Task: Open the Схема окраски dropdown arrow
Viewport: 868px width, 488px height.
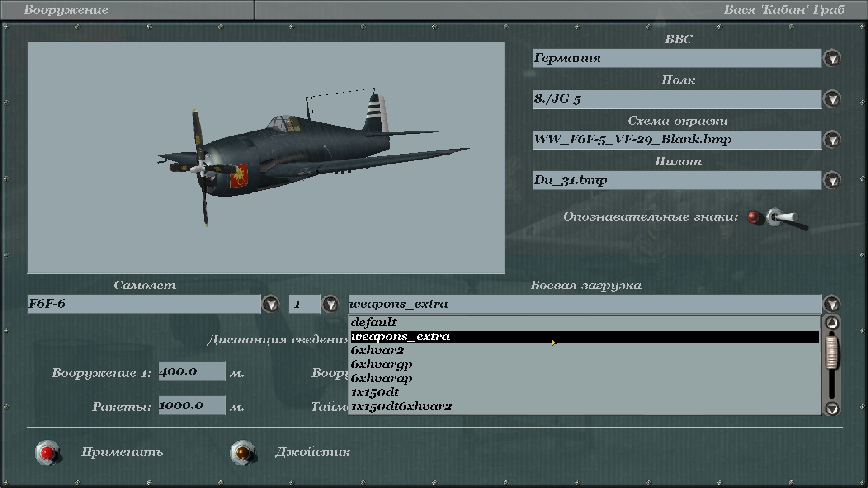Action: (832, 140)
